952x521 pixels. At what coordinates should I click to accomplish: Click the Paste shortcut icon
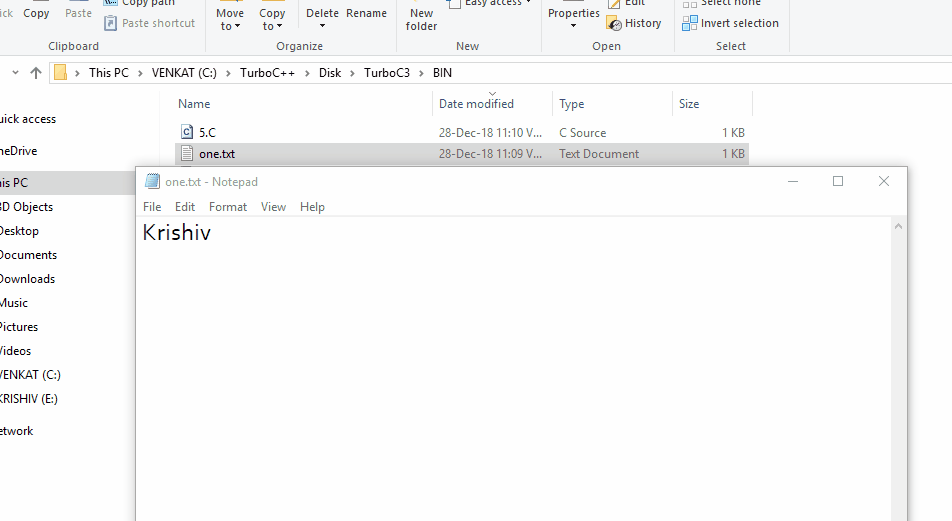(111, 23)
